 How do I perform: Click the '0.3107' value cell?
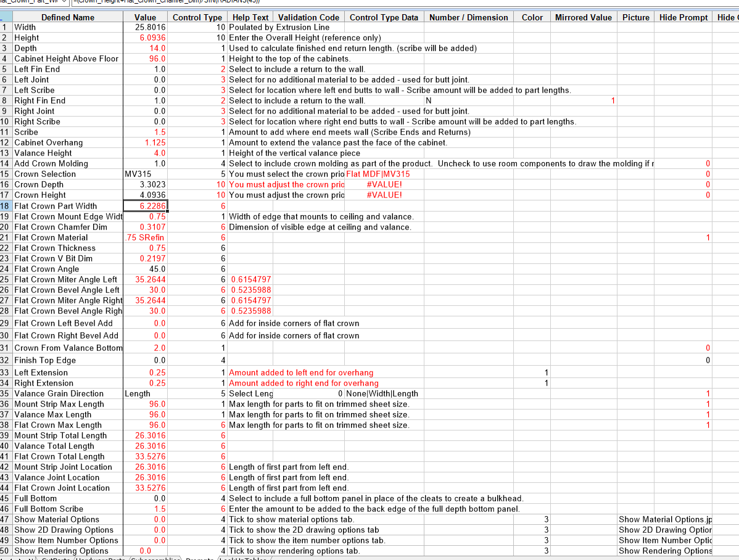pyautogui.click(x=145, y=227)
